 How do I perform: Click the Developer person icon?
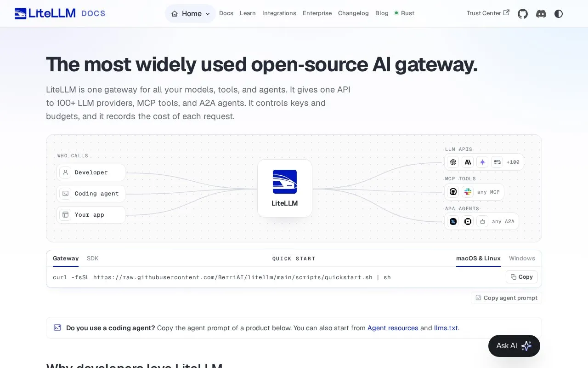click(65, 172)
